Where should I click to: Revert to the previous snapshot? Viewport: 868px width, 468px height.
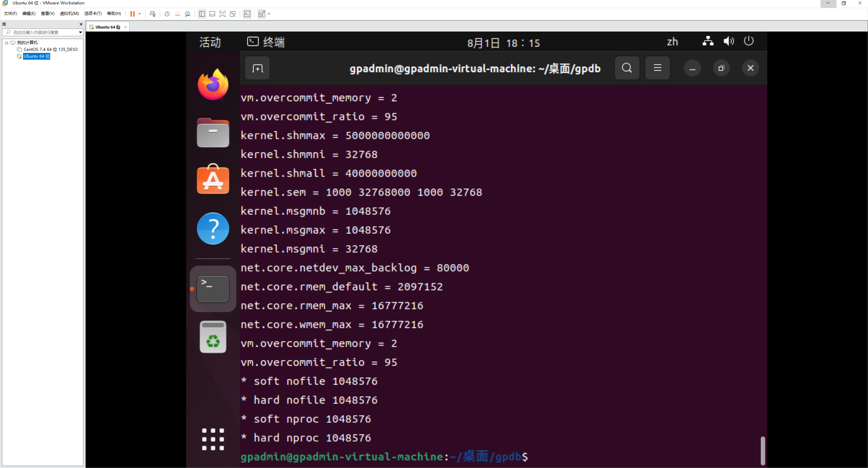177,14
